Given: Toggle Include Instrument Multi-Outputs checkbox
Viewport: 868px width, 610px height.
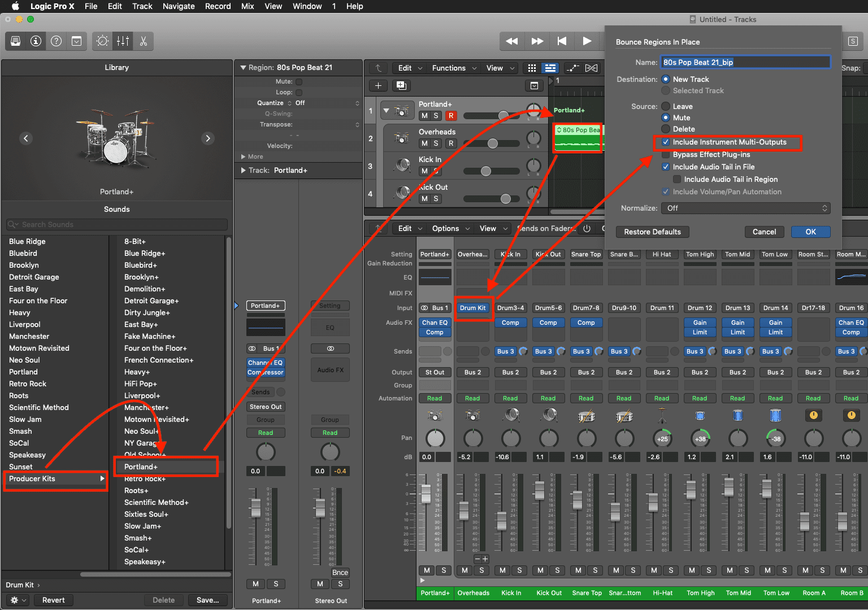Looking at the screenshot, I should 666,142.
